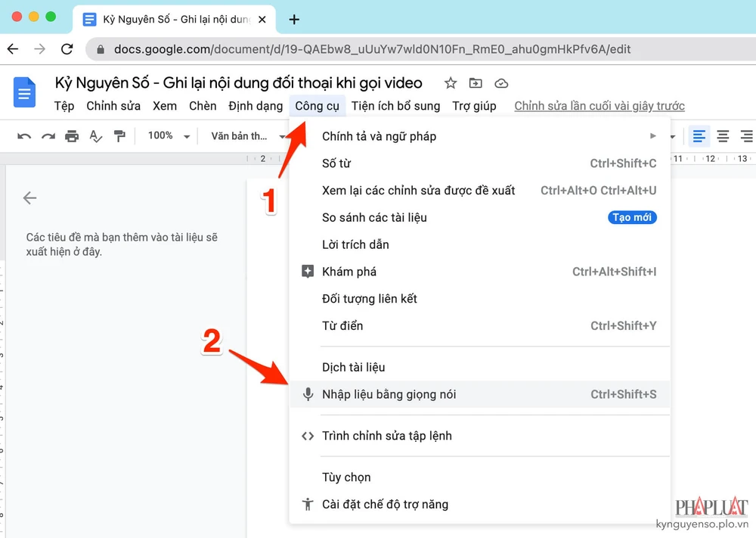
Task: Open the "Định dạng" menu
Action: tap(256, 106)
